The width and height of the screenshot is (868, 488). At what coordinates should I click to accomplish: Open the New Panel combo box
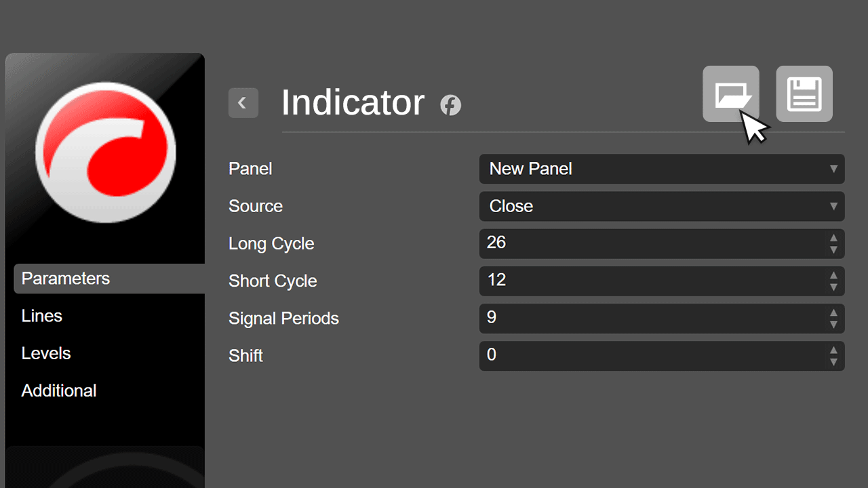[662, 169]
